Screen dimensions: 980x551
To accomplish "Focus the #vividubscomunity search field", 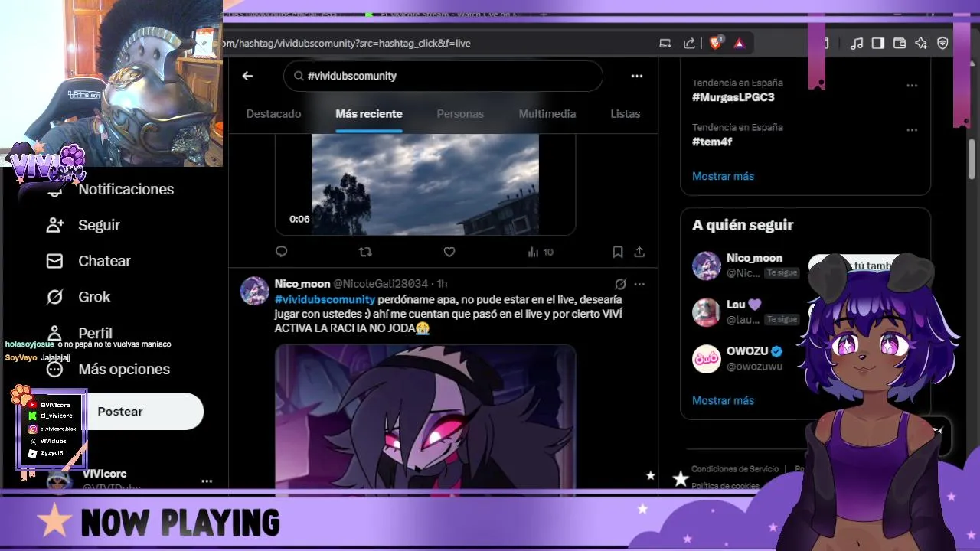I will coord(443,76).
